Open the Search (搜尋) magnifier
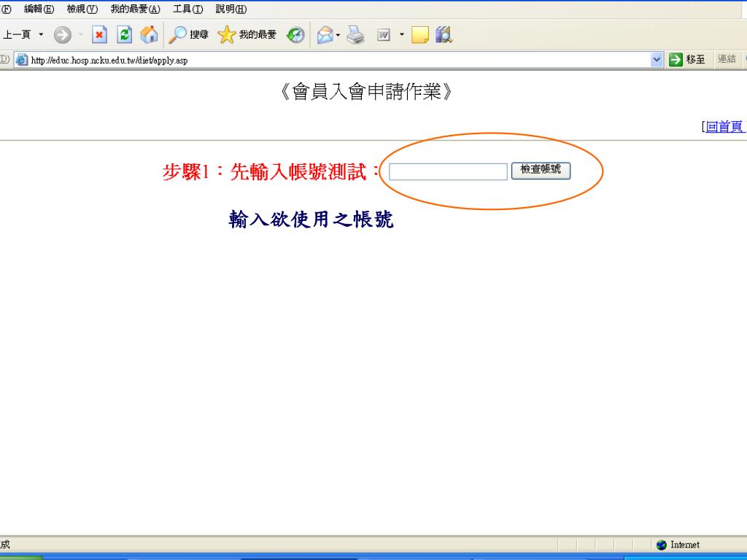This screenshot has width=747, height=560. point(189,34)
